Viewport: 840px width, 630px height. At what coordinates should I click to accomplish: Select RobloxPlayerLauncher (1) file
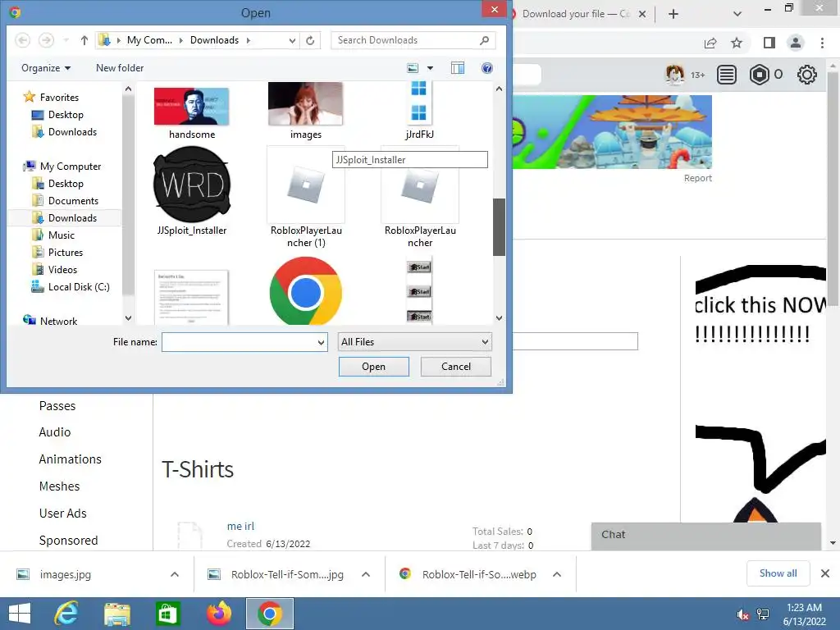coord(306,197)
